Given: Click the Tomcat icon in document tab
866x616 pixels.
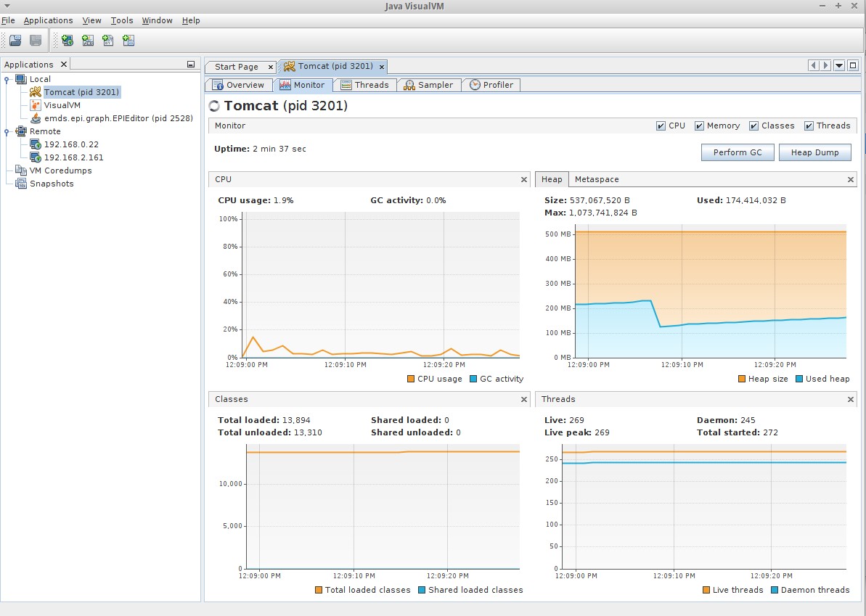Looking at the screenshot, I should pos(290,66).
